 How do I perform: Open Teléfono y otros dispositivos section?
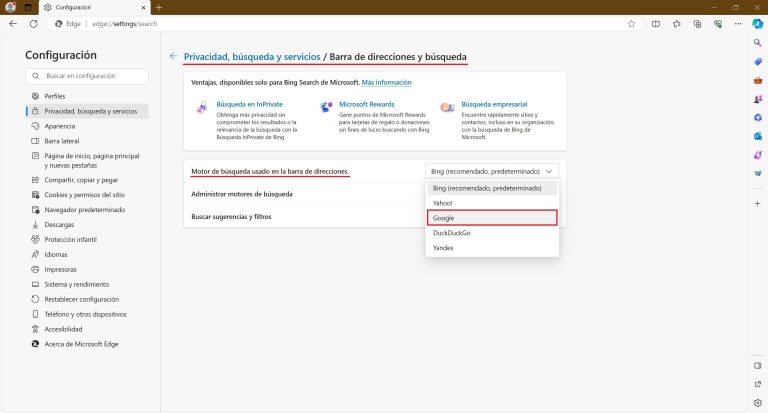click(x=87, y=315)
